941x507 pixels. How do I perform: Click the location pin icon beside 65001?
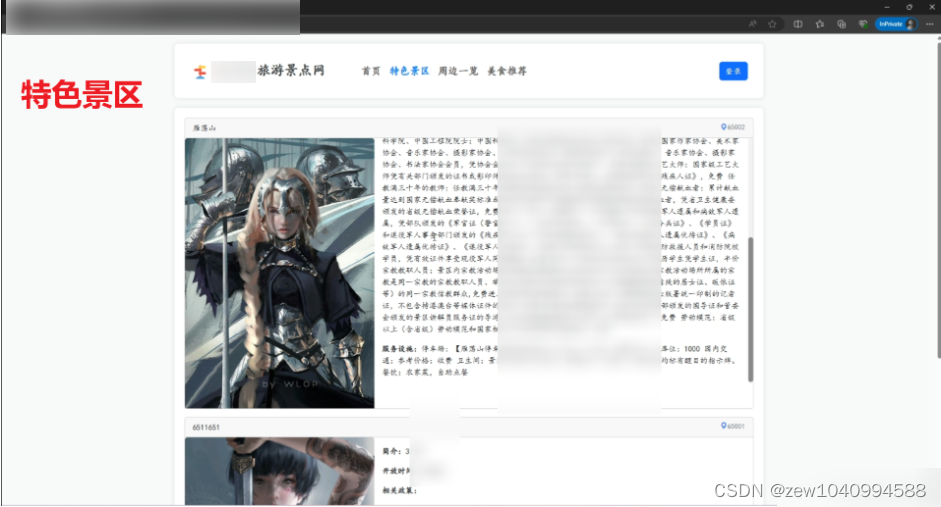coord(724,425)
